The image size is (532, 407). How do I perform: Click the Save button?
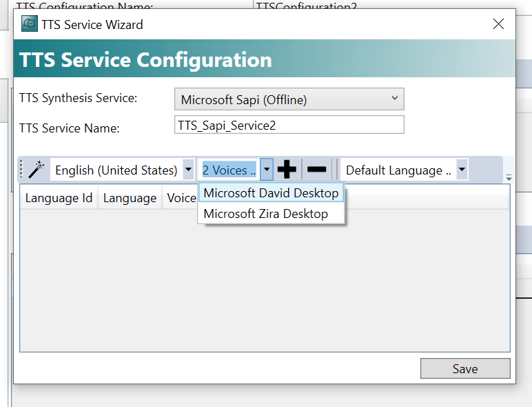point(465,368)
